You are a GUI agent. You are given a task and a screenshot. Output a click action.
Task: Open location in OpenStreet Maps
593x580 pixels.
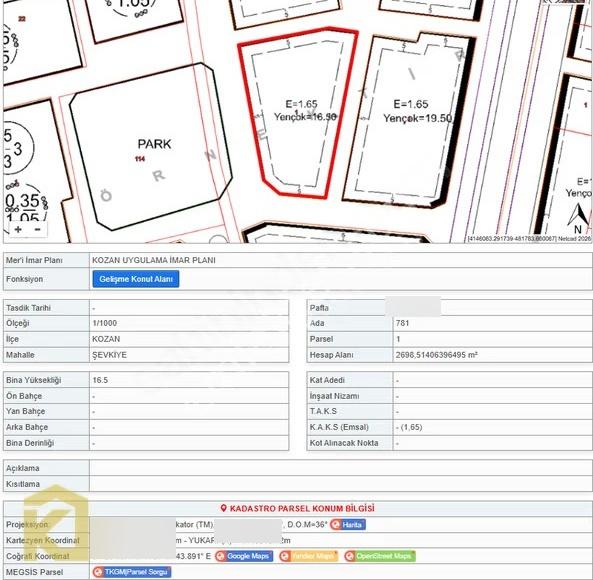[x=380, y=556]
